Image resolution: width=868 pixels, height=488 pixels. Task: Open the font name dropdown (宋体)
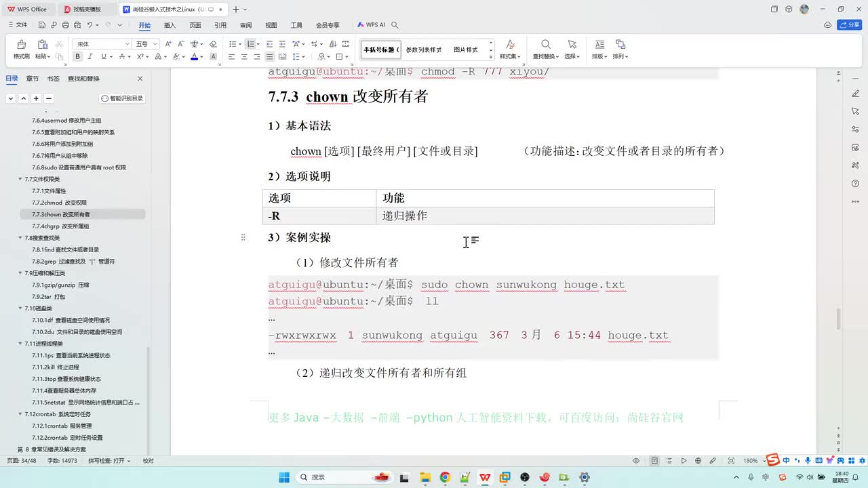tap(127, 44)
